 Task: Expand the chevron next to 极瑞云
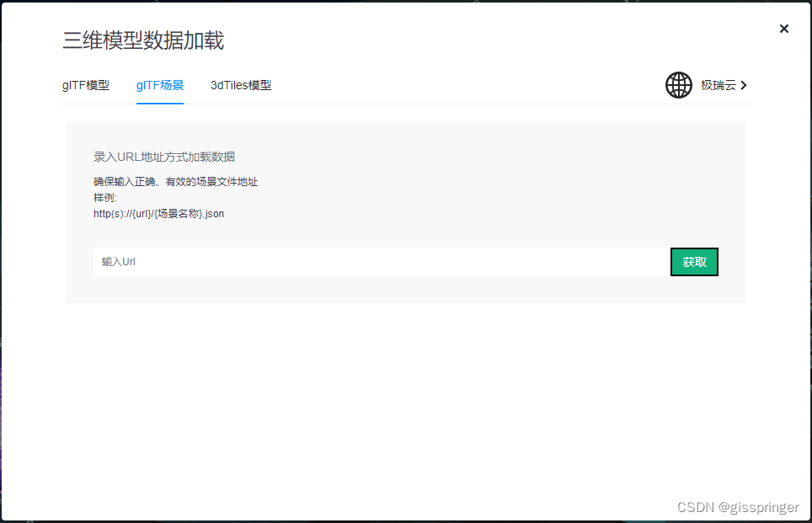[744, 85]
